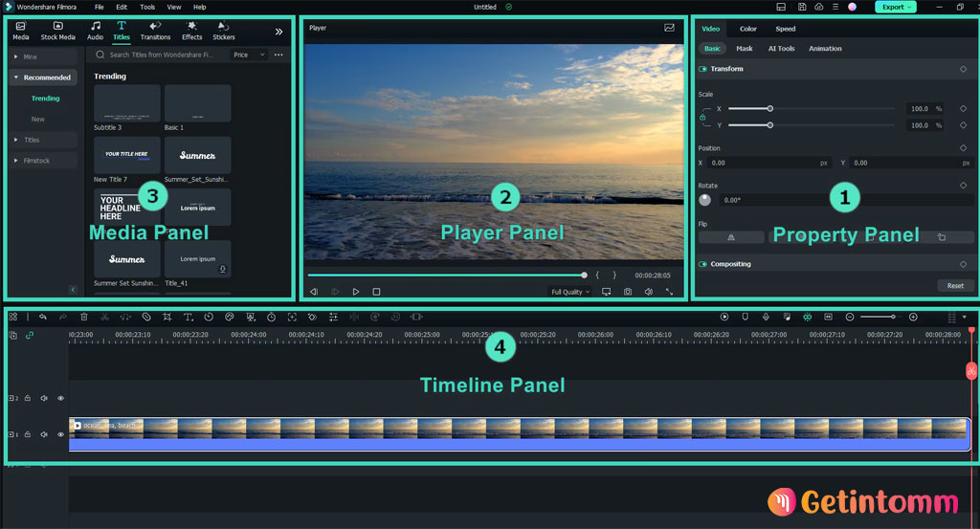The height and width of the screenshot is (529, 980).
Task: Open the audio mixer music note icon
Action: coord(787,318)
